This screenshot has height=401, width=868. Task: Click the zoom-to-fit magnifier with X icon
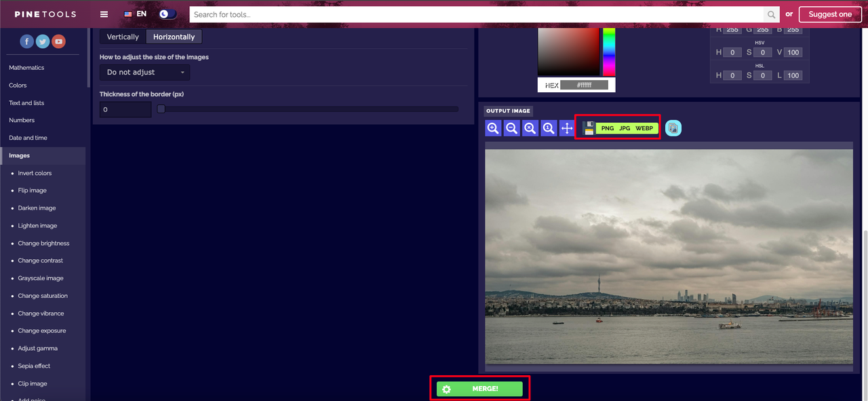pyautogui.click(x=530, y=128)
